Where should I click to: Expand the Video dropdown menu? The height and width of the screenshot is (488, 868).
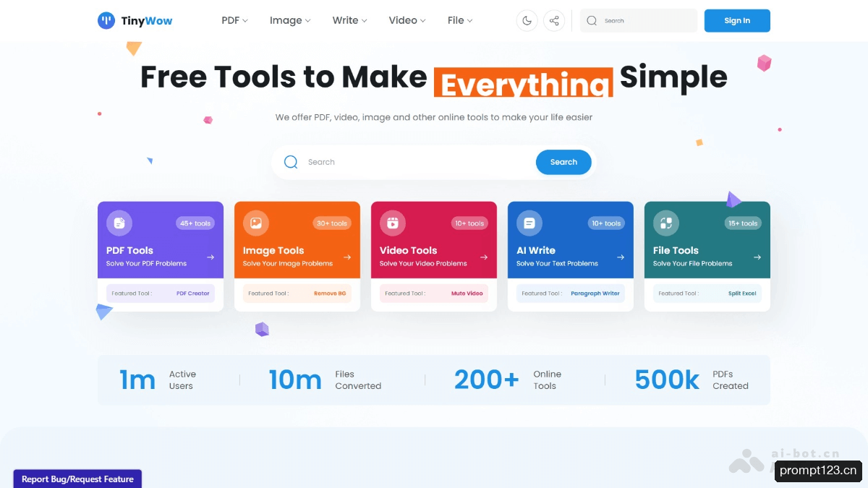407,20
